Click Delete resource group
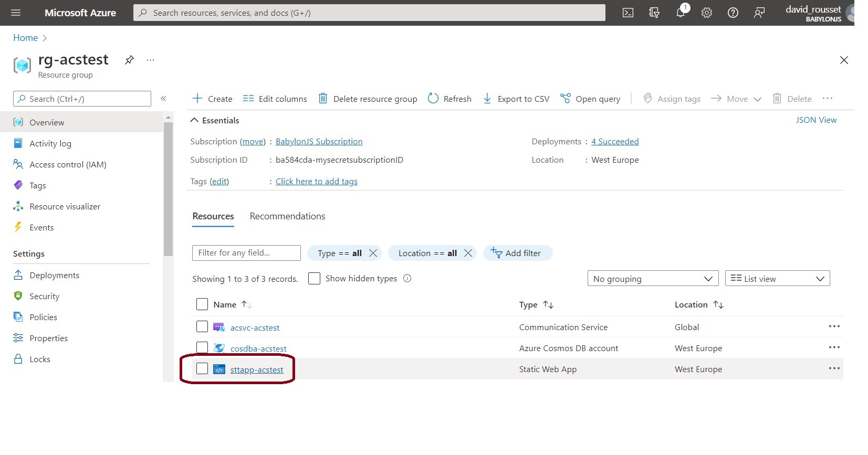Screen dimensions: 868x455 [x=368, y=99]
